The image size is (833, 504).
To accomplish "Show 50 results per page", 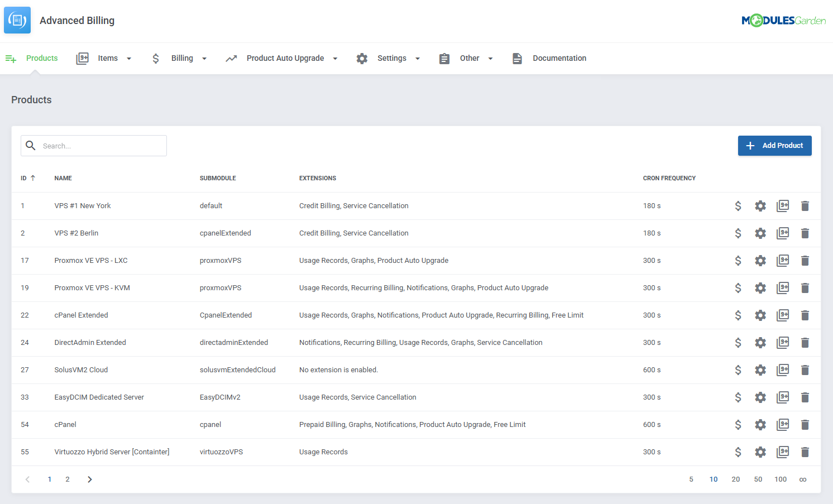I will click(758, 479).
